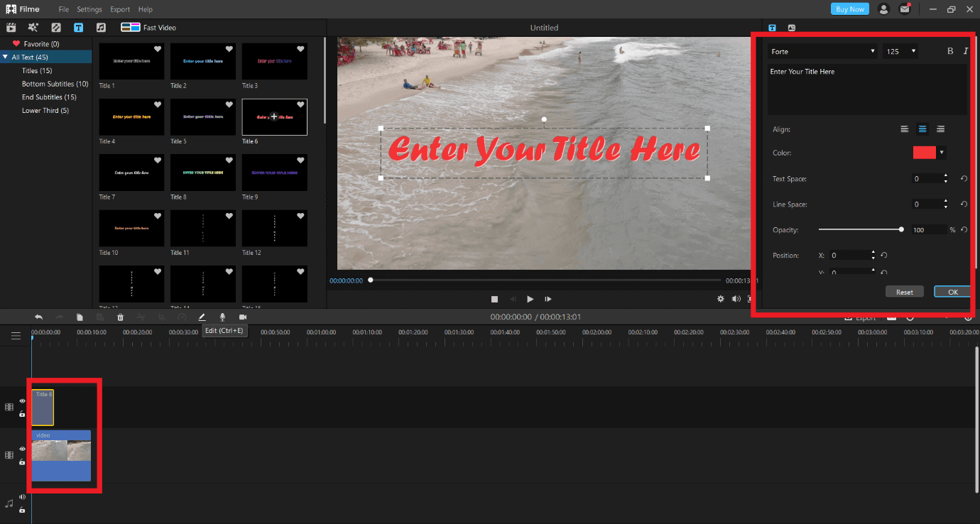Open the mail notifications icon

tap(905, 9)
